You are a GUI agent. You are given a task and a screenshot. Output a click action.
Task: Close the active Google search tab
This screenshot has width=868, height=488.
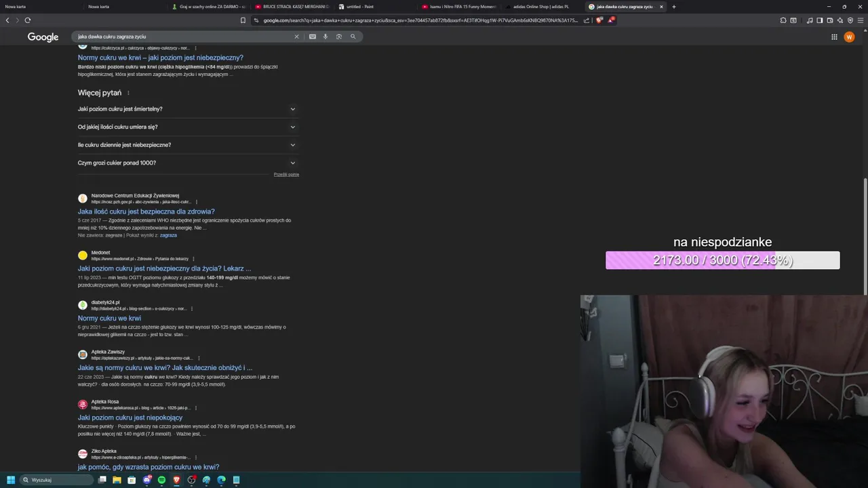tap(661, 7)
